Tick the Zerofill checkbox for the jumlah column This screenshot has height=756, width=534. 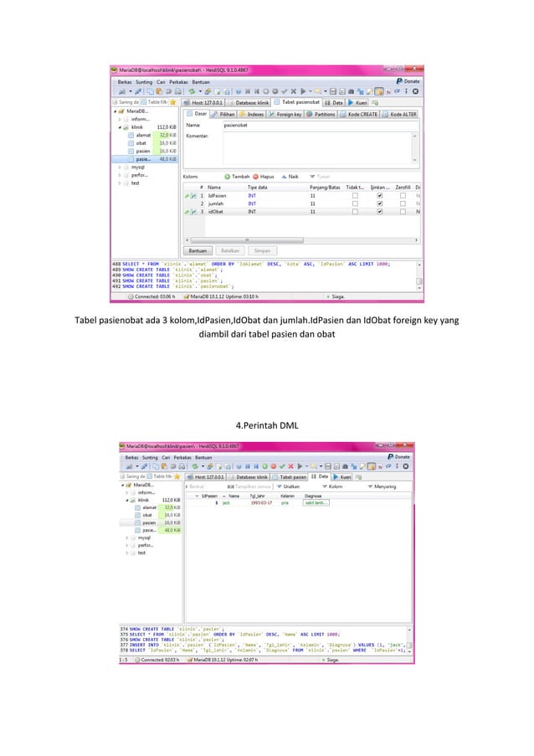[x=403, y=203]
